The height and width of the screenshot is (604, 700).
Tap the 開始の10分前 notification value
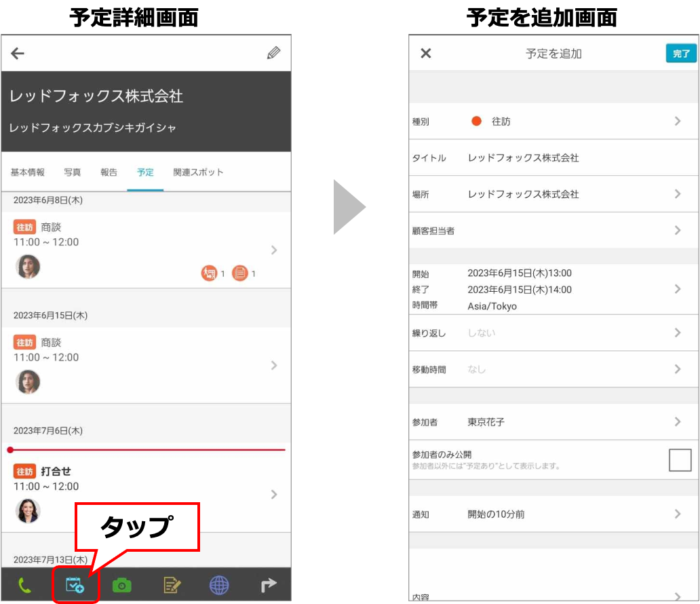click(x=496, y=514)
